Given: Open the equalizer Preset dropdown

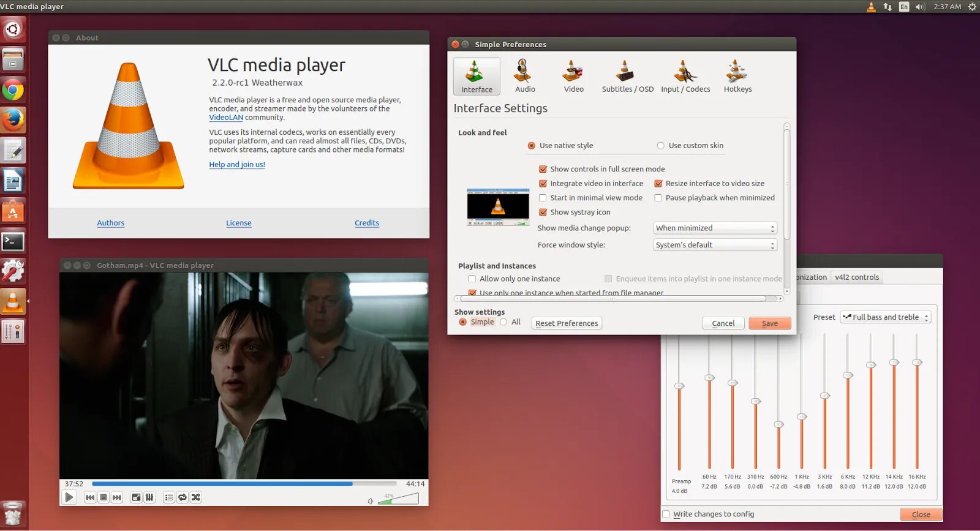Looking at the screenshot, I should (x=886, y=317).
